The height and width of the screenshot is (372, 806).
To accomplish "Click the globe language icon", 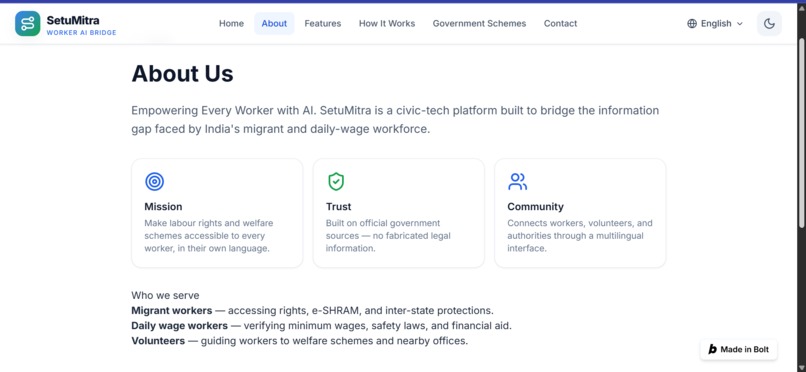I will [692, 24].
